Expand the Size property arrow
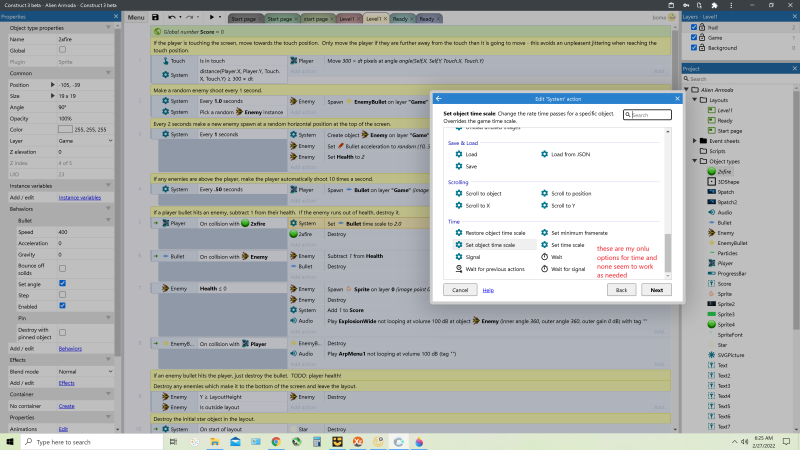The width and height of the screenshot is (800, 450). pyautogui.click(x=53, y=96)
